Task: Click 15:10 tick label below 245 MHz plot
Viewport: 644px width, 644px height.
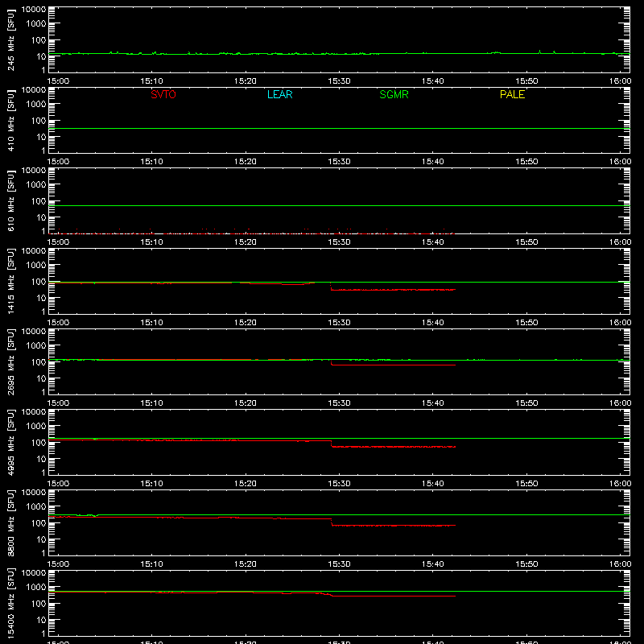Action: coord(152,81)
